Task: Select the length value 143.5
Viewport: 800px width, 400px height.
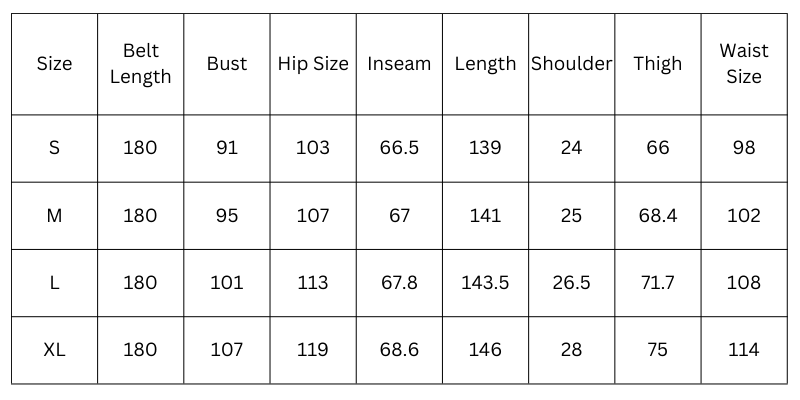Action: pos(485,283)
